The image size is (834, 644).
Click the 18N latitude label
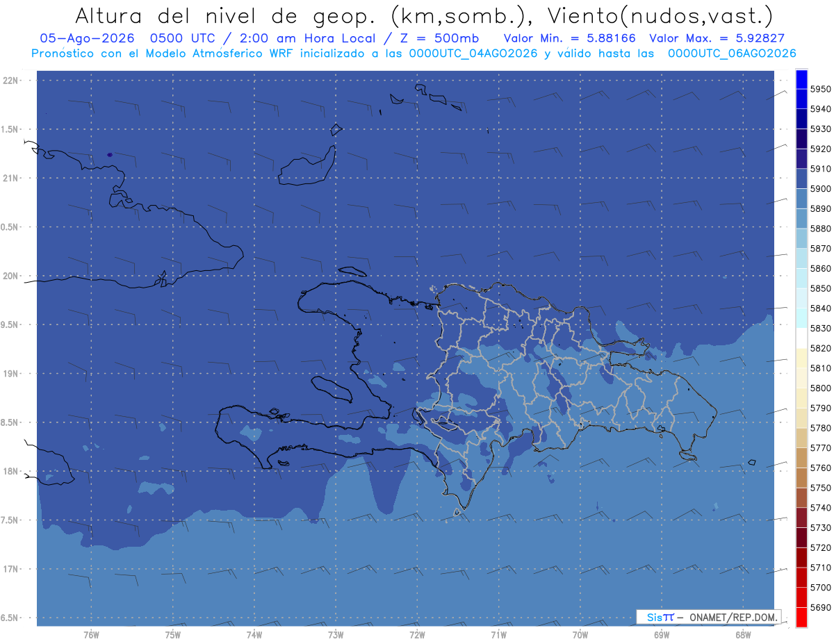12,471
